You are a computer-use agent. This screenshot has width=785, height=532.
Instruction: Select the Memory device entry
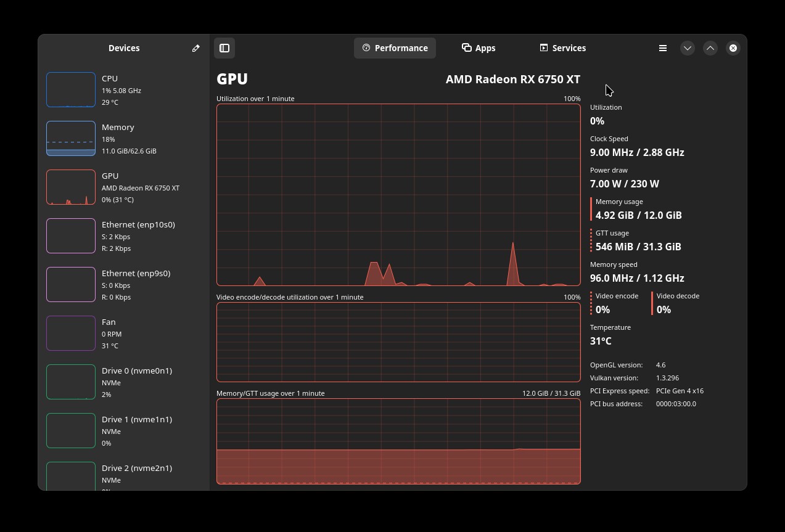[x=124, y=139]
